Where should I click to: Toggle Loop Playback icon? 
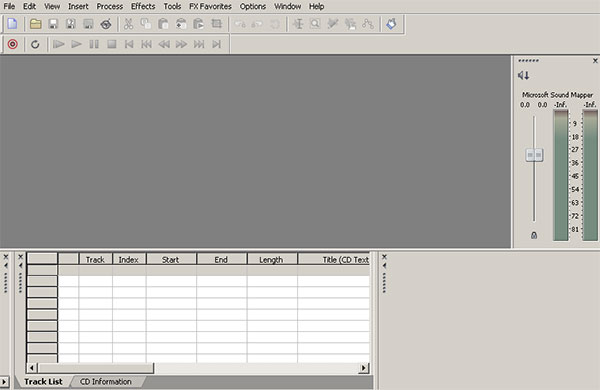coord(35,44)
